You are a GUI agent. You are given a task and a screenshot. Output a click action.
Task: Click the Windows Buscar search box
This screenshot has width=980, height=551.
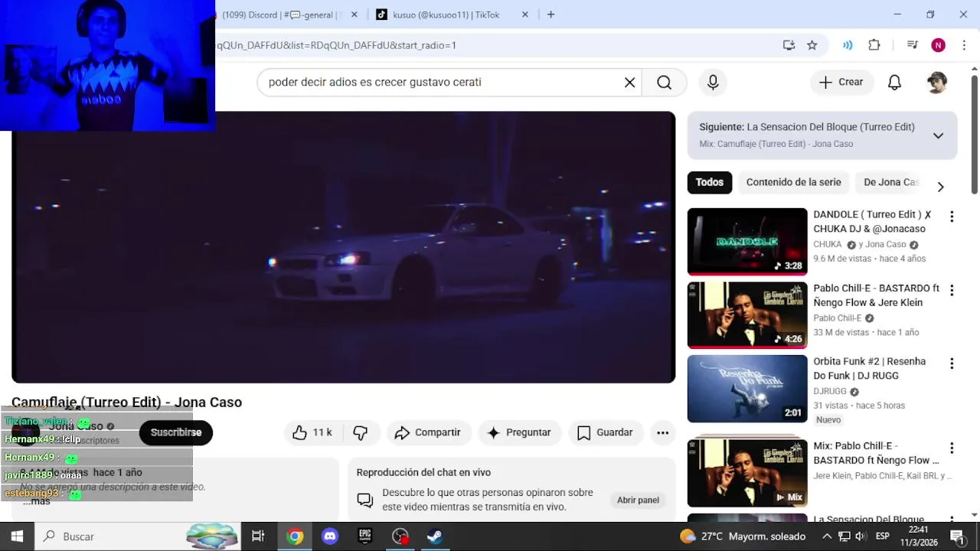(x=138, y=536)
